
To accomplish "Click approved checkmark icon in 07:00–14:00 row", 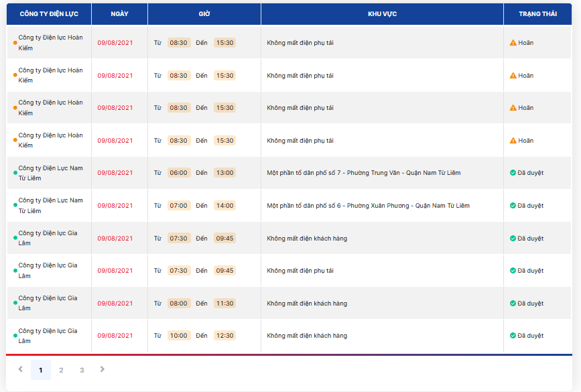I will coord(513,206).
